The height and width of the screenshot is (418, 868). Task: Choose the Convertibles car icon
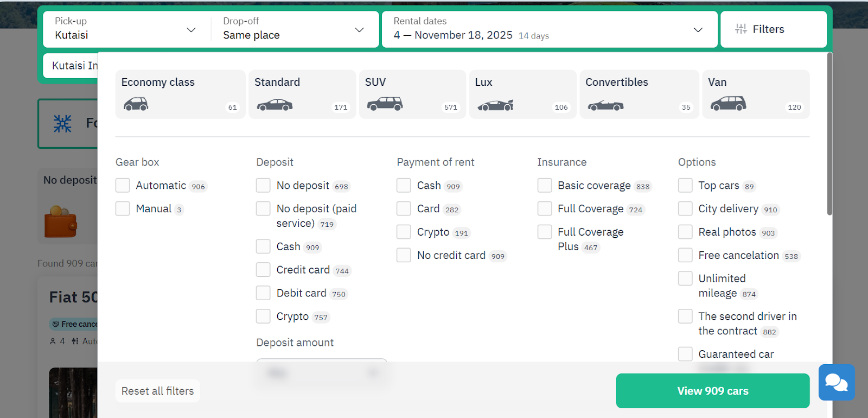point(605,105)
